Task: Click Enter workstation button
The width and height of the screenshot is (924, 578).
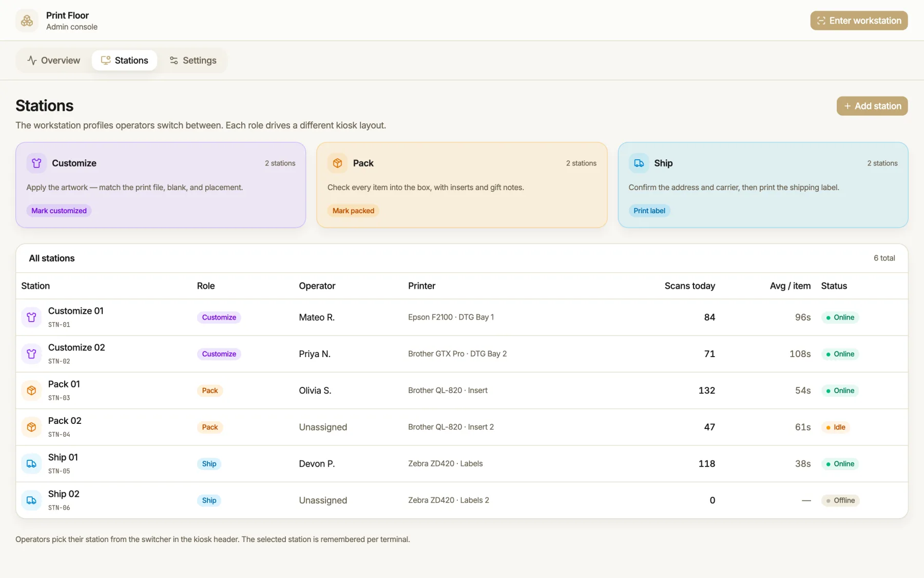Action: pyautogui.click(x=859, y=21)
